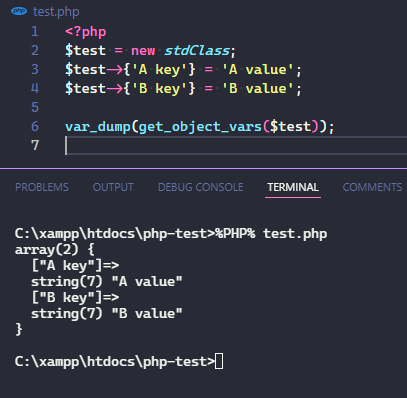This screenshot has height=398, width=407.
Task: Click the %PHP% test.php command in terminal
Action: pyautogui.click(x=271, y=234)
